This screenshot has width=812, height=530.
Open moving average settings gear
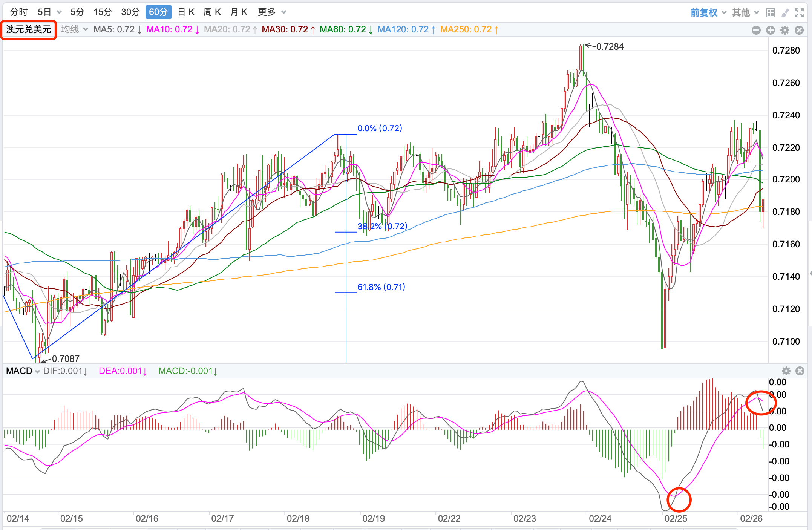click(x=784, y=30)
